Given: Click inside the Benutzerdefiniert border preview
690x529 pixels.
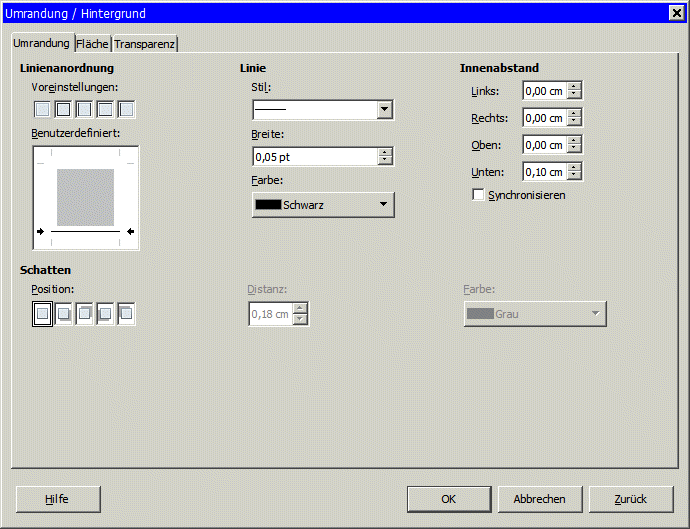Looking at the screenshot, I should [x=85, y=197].
